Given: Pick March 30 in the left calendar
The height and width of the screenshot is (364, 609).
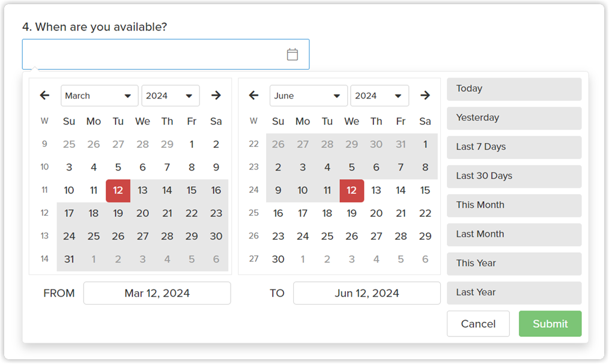Looking at the screenshot, I should tap(216, 236).
